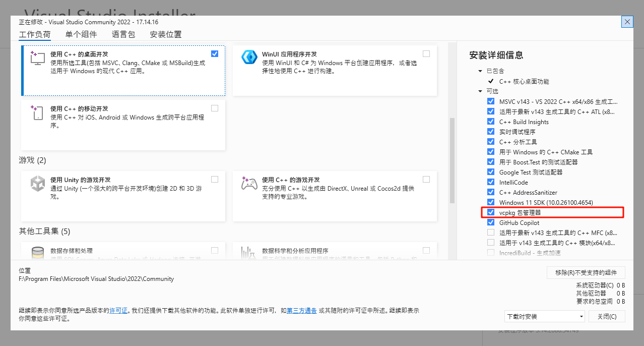Collapse the 已包含 (Included) section

pyautogui.click(x=480, y=71)
